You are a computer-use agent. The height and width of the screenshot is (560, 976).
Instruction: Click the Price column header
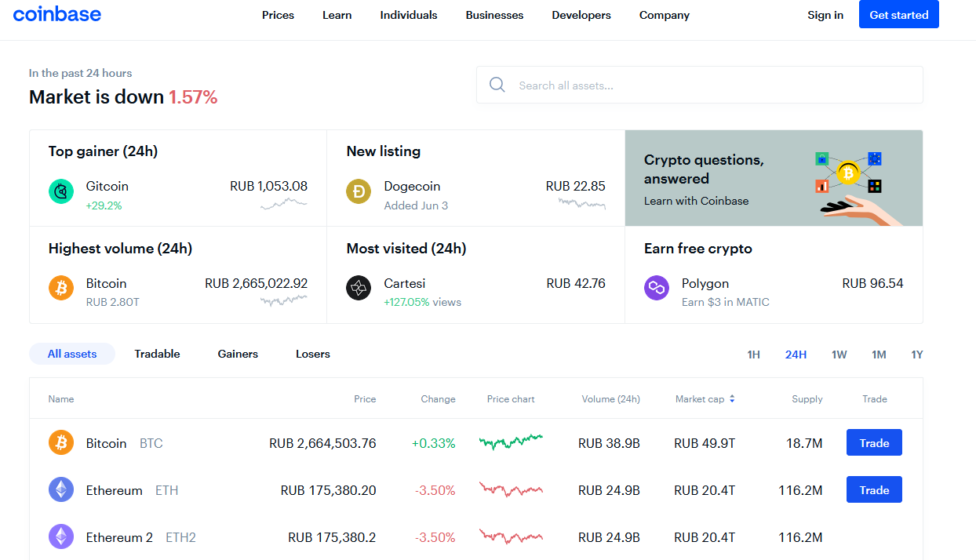[365, 399]
